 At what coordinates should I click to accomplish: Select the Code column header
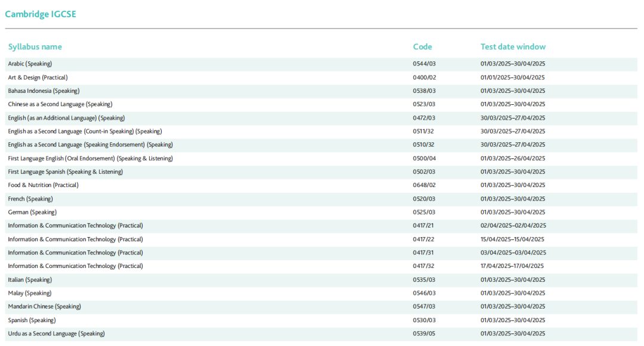pyautogui.click(x=422, y=46)
